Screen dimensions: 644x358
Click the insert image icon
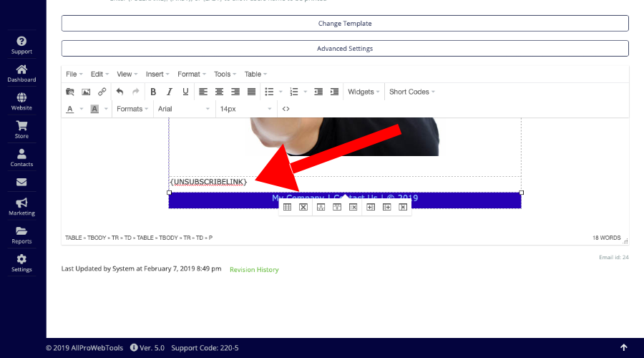[86, 92]
